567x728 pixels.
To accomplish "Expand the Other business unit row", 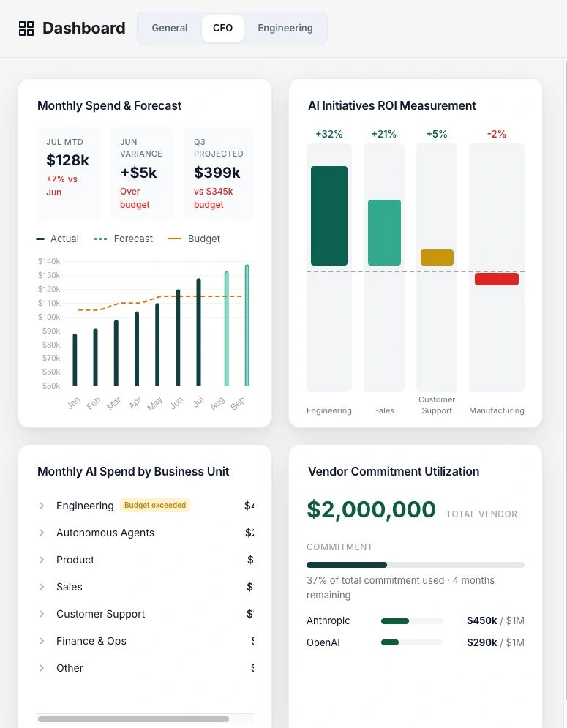I will click(x=42, y=668).
